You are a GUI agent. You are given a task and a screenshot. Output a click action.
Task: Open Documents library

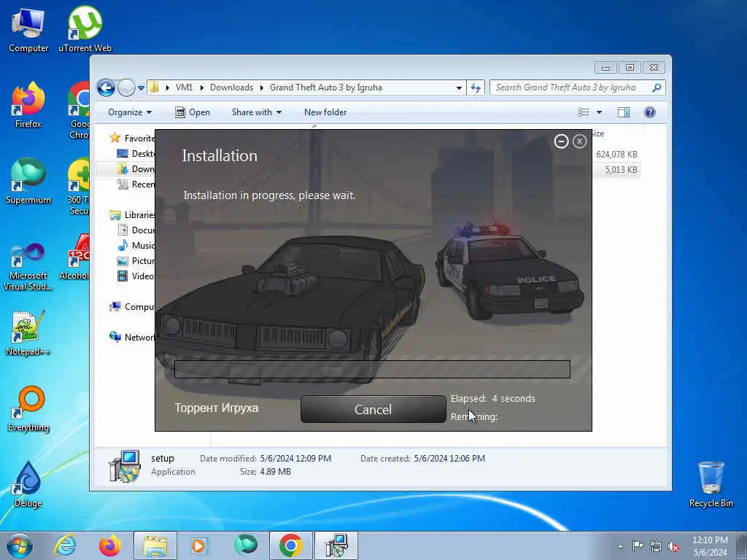tap(136, 230)
